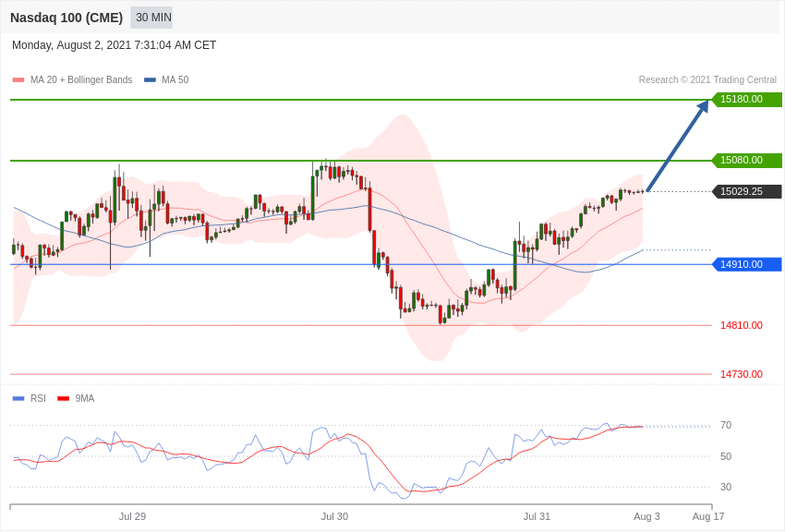Click the Research © 2021 Trading Central link

click(707, 80)
